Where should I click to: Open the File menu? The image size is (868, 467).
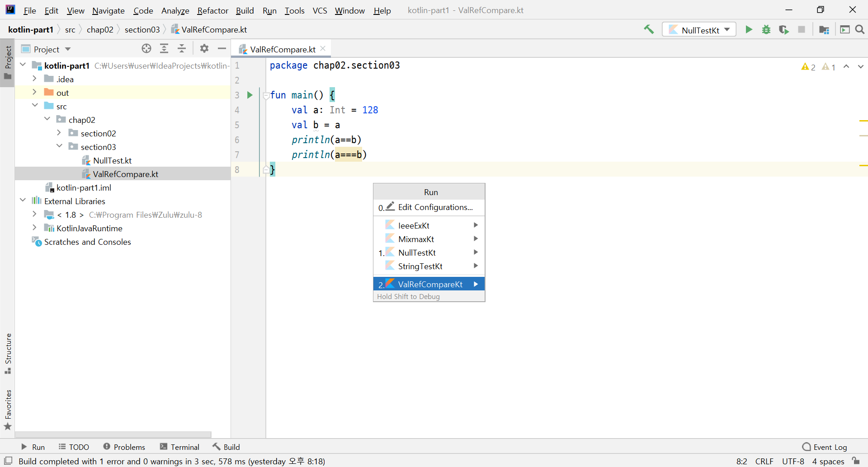30,10
